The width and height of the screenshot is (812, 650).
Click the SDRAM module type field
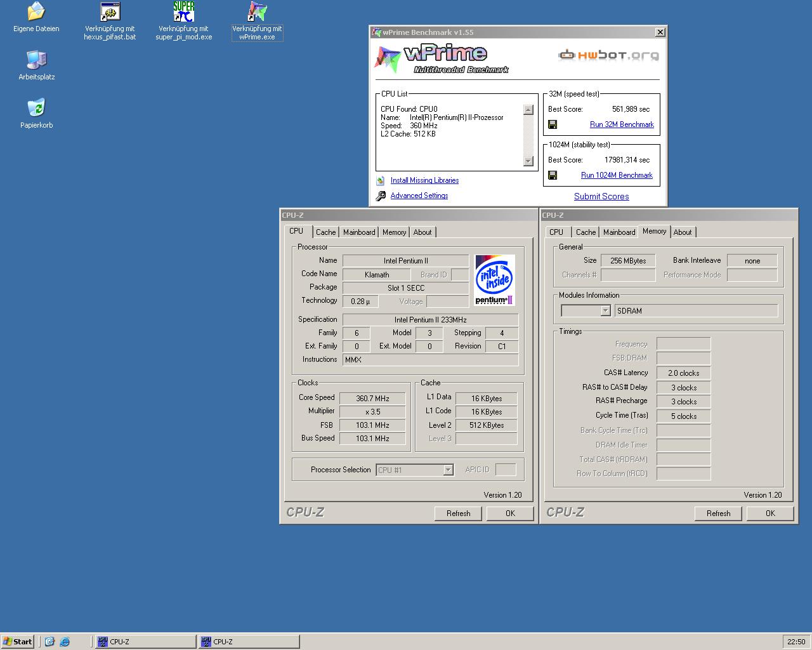(x=696, y=311)
